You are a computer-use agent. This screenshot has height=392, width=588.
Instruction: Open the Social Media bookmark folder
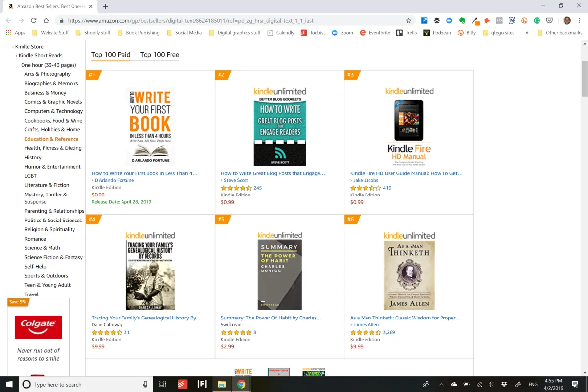click(x=184, y=33)
